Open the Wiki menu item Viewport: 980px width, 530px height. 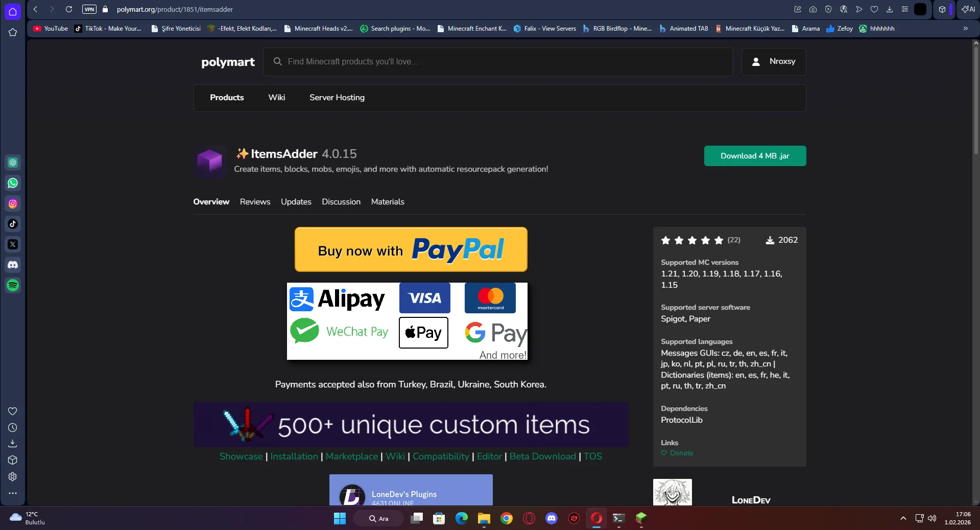277,98
